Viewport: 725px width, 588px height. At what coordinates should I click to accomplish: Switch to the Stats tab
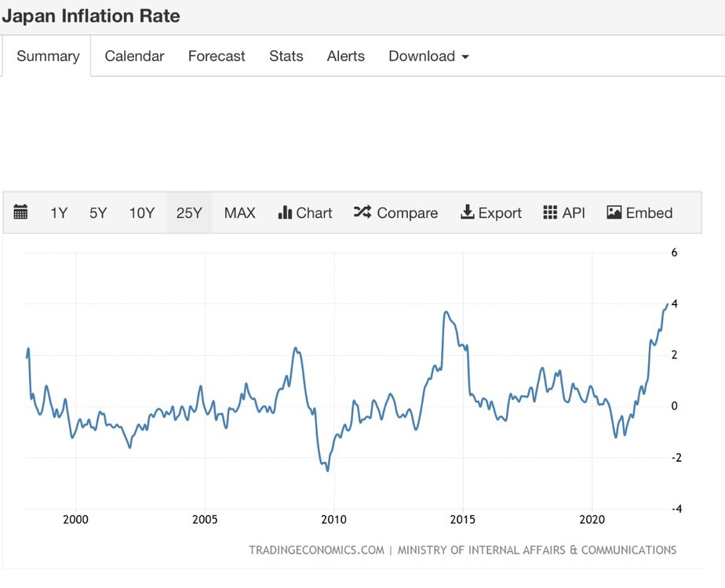click(286, 56)
